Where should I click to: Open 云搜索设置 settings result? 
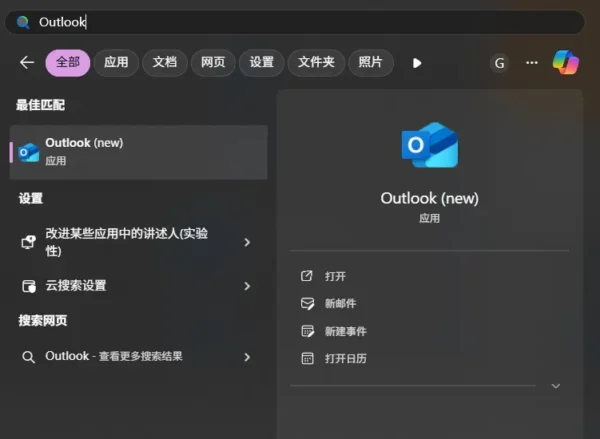[x=139, y=286]
